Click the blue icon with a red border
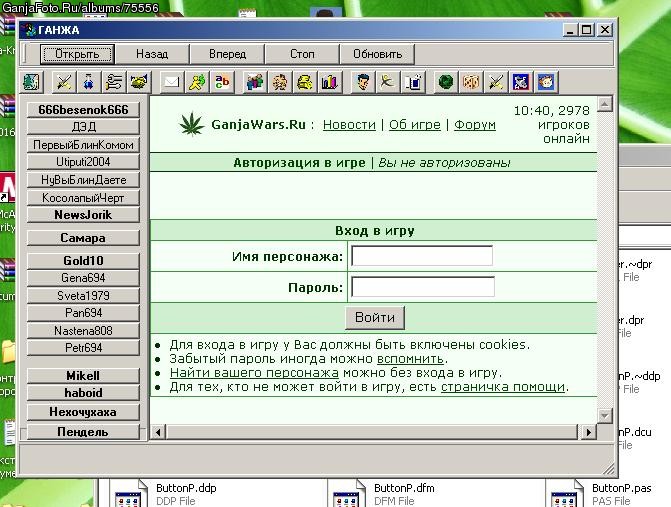Image resolution: width=671 pixels, height=507 pixels. click(521, 82)
